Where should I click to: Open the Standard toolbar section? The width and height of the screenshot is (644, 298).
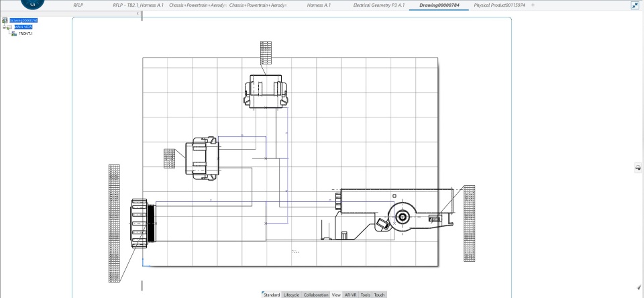[x=271, y=295]
